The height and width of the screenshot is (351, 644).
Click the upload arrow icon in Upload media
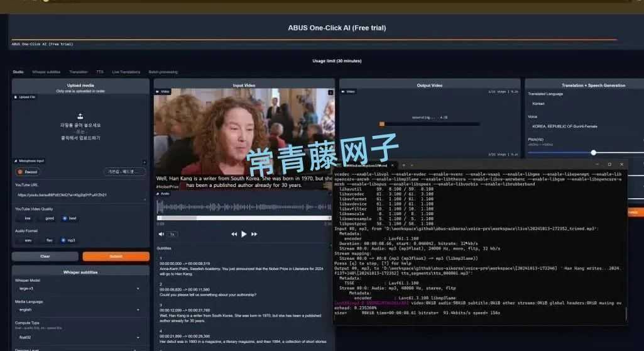pos(80,116)
